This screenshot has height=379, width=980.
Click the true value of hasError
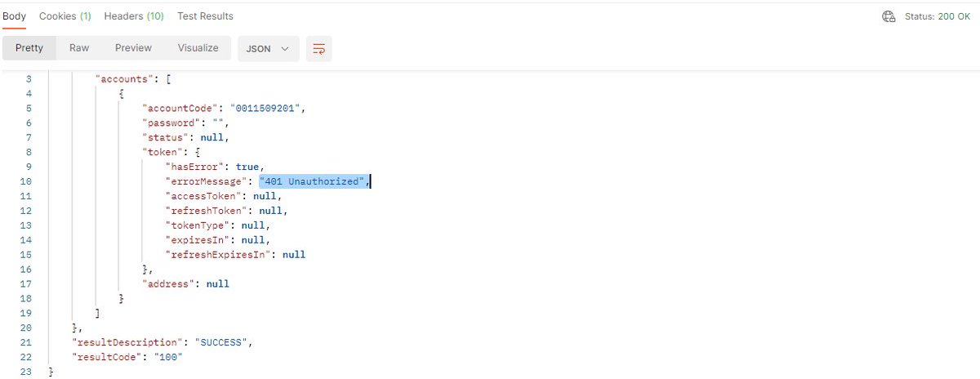point(247,167)
